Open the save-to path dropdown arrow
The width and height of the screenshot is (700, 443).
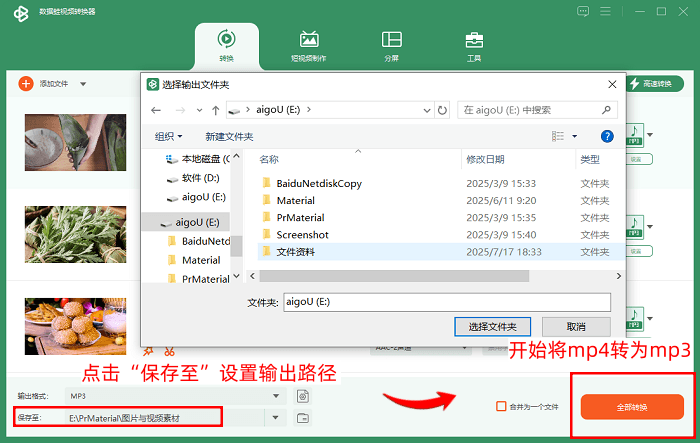pyautogui.click(x=275, y=418)
